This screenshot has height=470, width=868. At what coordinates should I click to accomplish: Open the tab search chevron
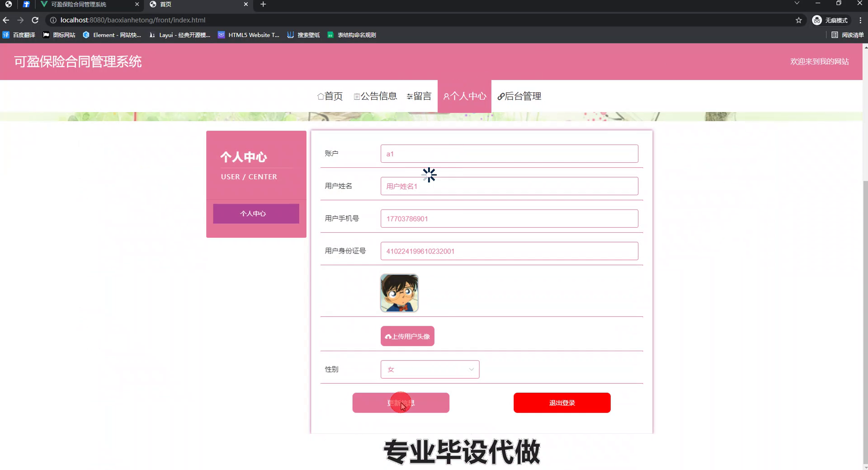tap(797, 3)
